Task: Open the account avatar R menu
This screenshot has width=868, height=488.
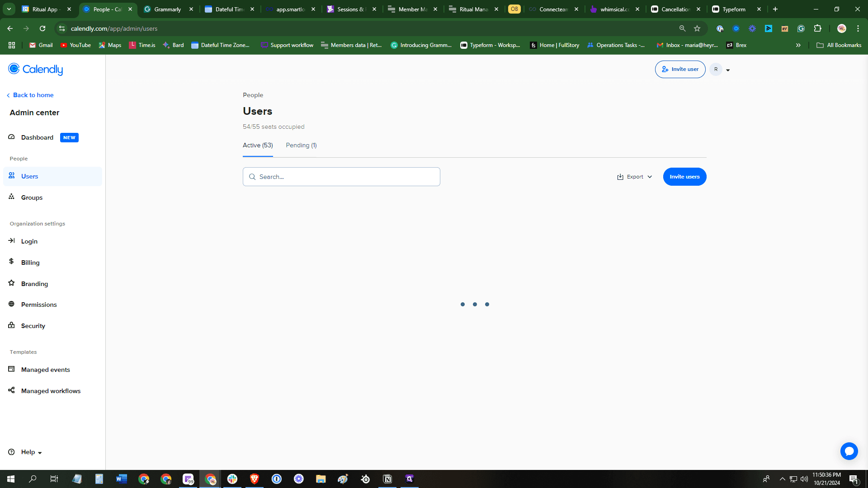Action: tap(720, 70)
